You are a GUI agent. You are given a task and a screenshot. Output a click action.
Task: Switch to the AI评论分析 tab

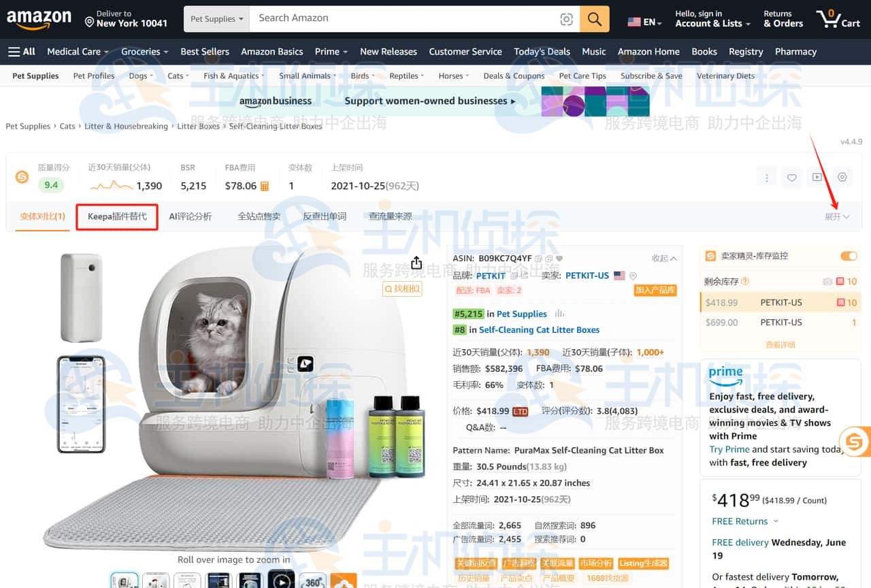click(190, 216)
